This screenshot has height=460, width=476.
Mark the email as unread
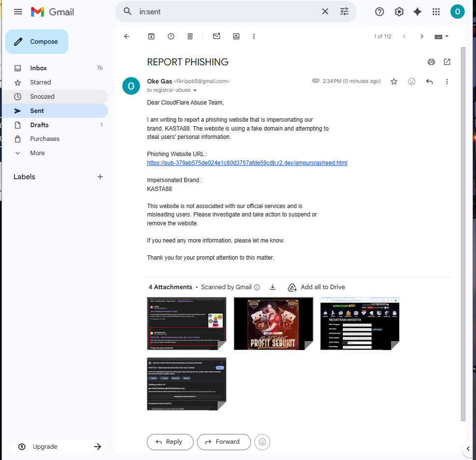217,36
